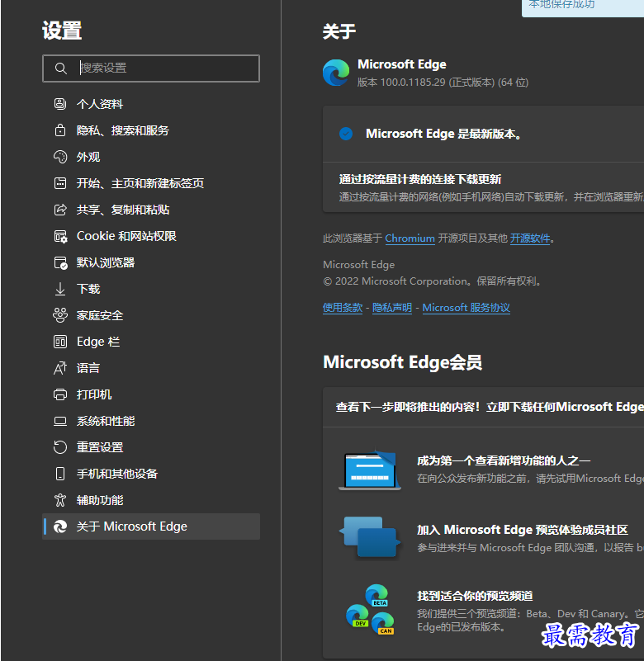
Task: Open 默认浏览器 settings
Action: (x=151, y=262)
